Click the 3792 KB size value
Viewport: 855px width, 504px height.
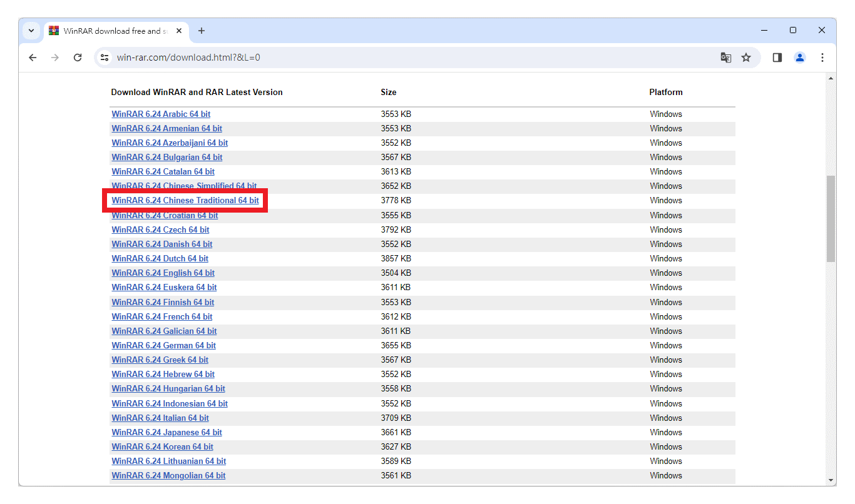(x=396, y=229)
